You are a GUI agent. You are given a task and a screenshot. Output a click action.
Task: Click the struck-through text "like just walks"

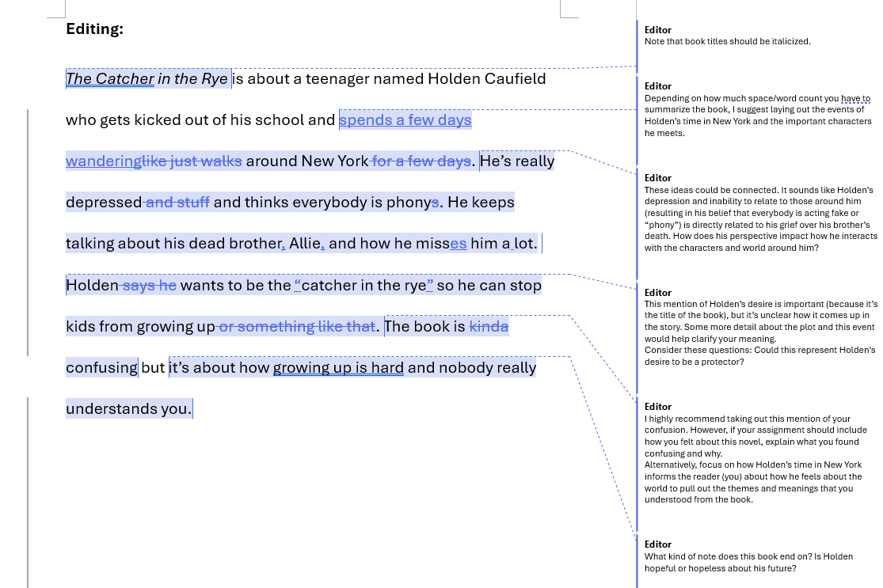click(192, 161)
